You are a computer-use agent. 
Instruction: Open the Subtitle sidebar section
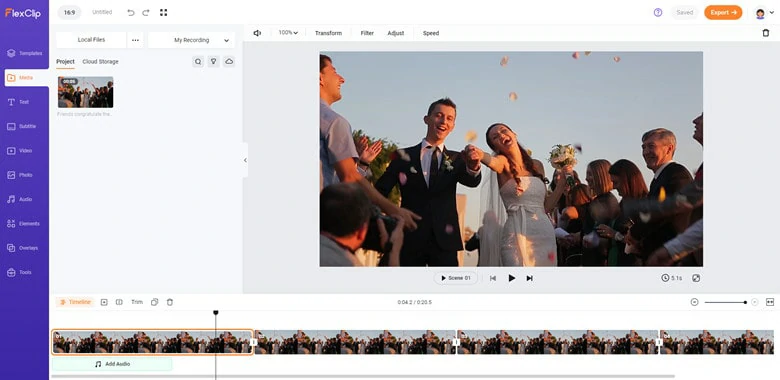point(21,126)
